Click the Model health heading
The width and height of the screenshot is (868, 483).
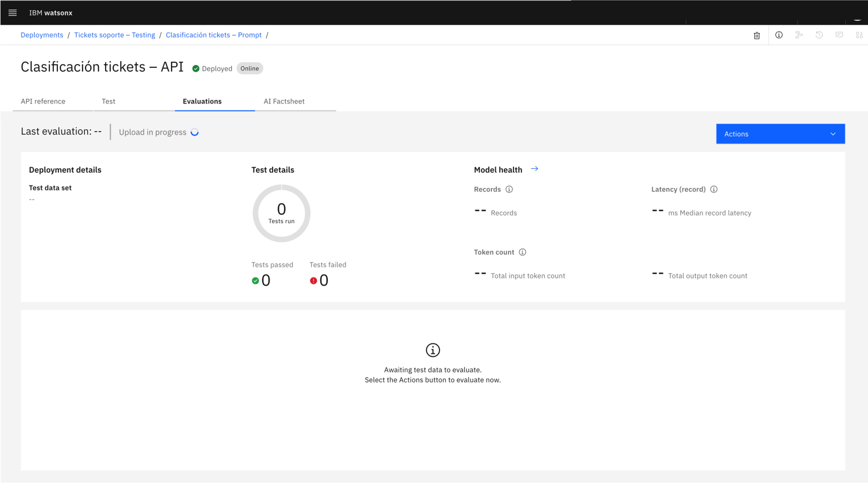[498, 170]
